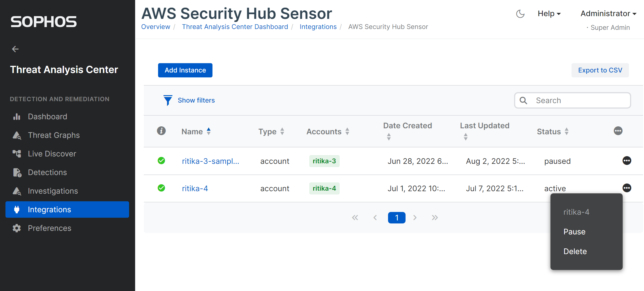Go to the next page in the pagination
The image size is (644, 291).
point(415,218)
